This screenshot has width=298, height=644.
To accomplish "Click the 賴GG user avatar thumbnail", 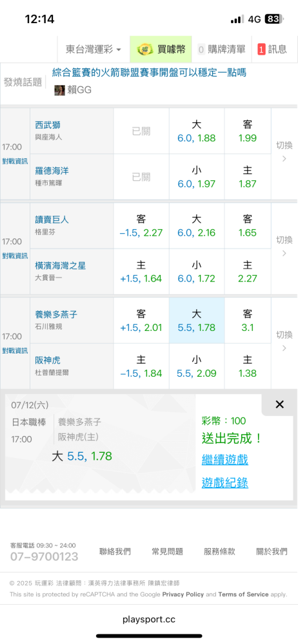I will pos(60,90).
